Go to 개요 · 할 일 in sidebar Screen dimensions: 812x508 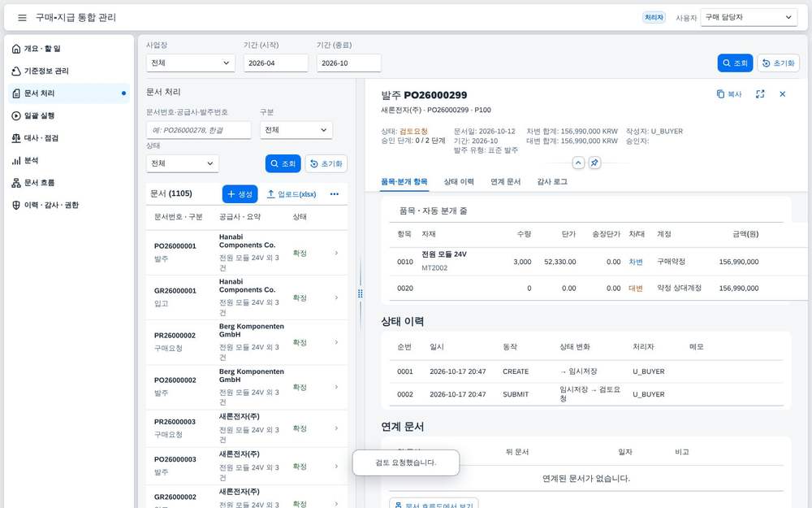tap(69, 49)
